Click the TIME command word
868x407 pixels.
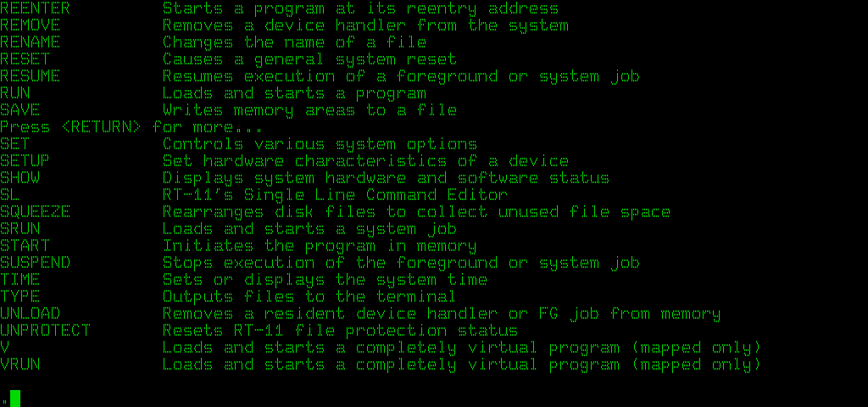point(19,280)
